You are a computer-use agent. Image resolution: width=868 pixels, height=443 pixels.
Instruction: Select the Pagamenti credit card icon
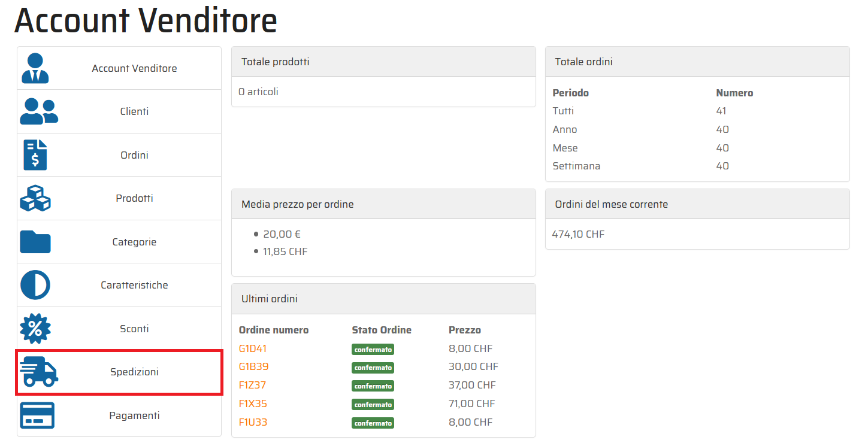(x=37, y=415)
